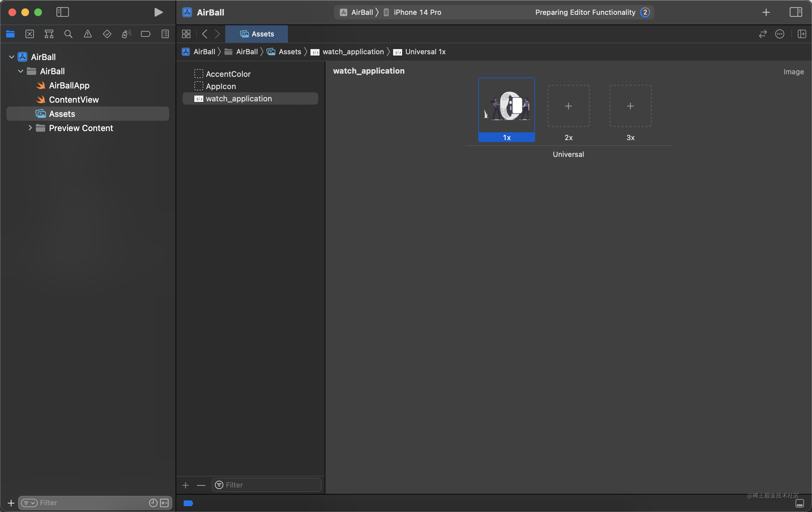Open the activity status badge showing 2
812x512 pixels.
(x=645, y=12)
